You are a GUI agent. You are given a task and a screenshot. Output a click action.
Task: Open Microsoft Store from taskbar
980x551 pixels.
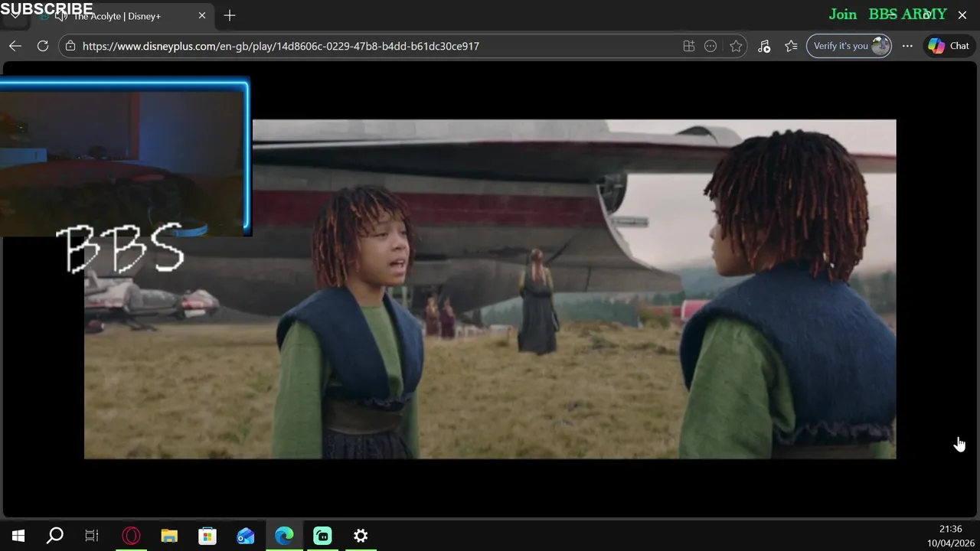tap(207, 536)
